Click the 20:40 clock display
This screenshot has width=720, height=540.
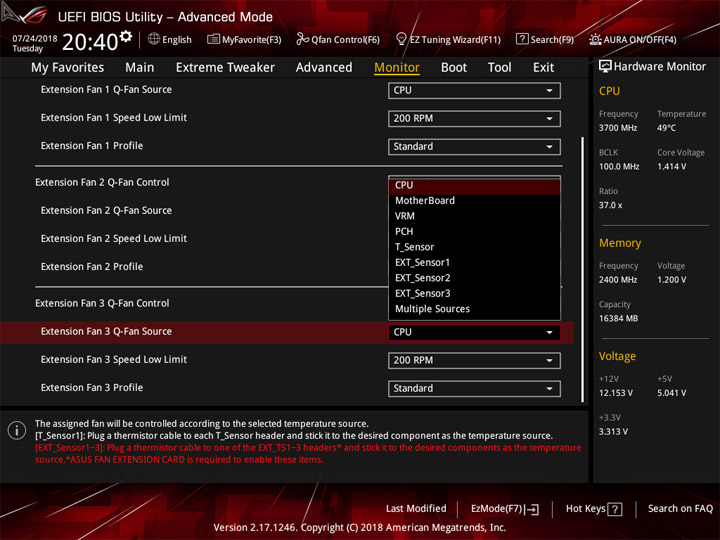coord(90,42)
